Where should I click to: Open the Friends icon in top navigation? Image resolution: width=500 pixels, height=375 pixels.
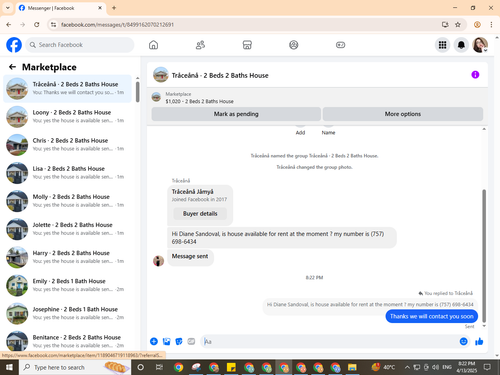point(200,45)
